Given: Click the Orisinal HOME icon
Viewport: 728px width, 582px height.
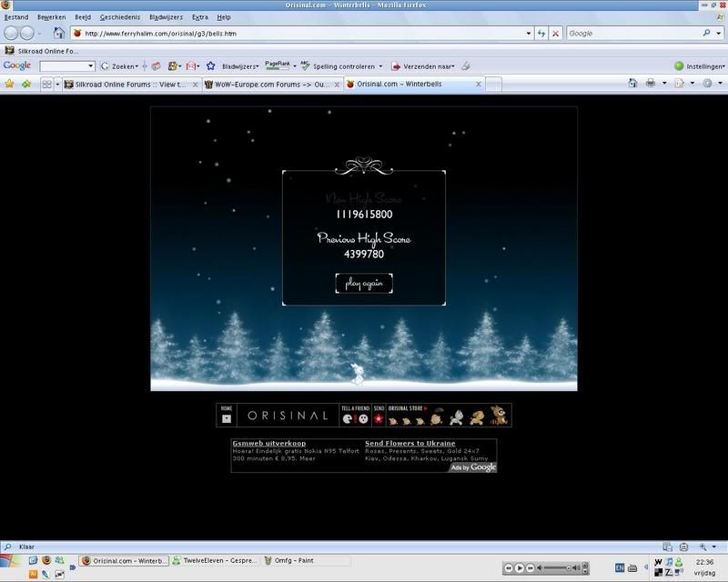Looking at the screenshot, I should pyautogui.click(x=226, y=415).
